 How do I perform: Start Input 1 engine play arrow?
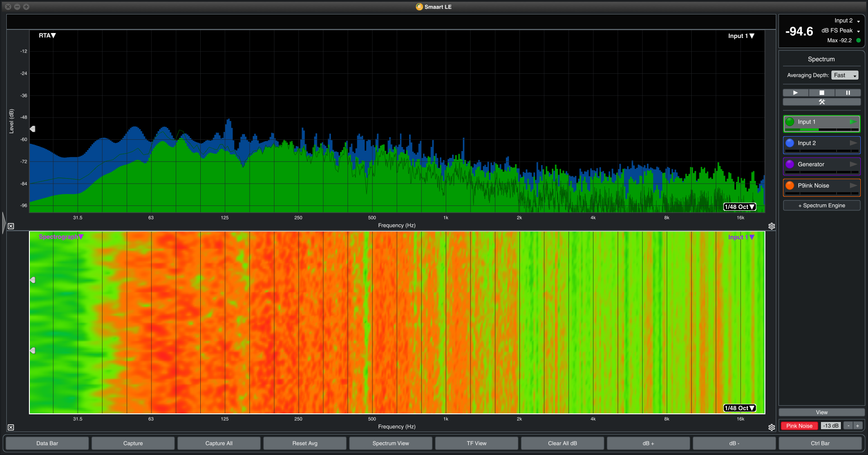coord(853,122)
